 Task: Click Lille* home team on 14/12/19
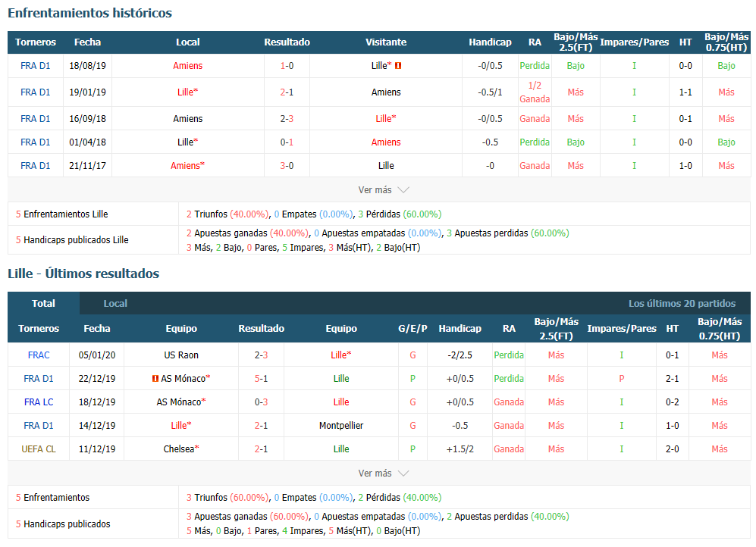pos(181,426)
